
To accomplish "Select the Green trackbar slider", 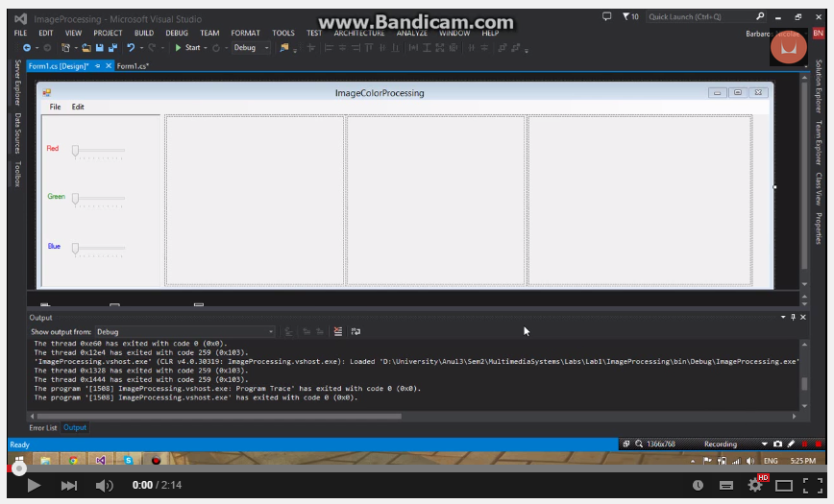I will (98, 200).
